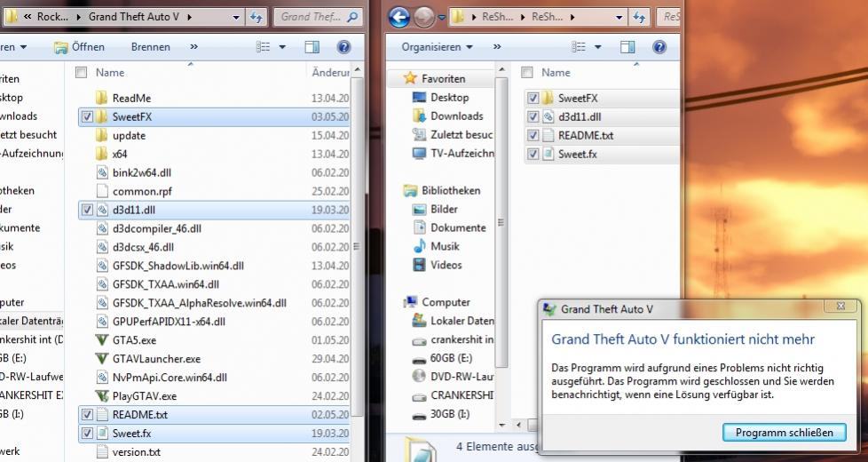Open recent pages dropdown beside navigation arrows
The width and height of the screenshot is (868, 462).
[x=441, y=18]
